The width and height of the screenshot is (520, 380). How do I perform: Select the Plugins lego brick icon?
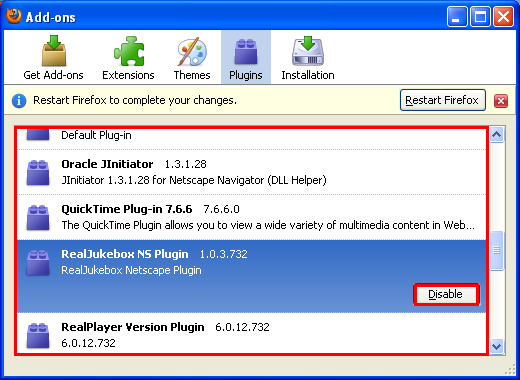pos(246,51)
